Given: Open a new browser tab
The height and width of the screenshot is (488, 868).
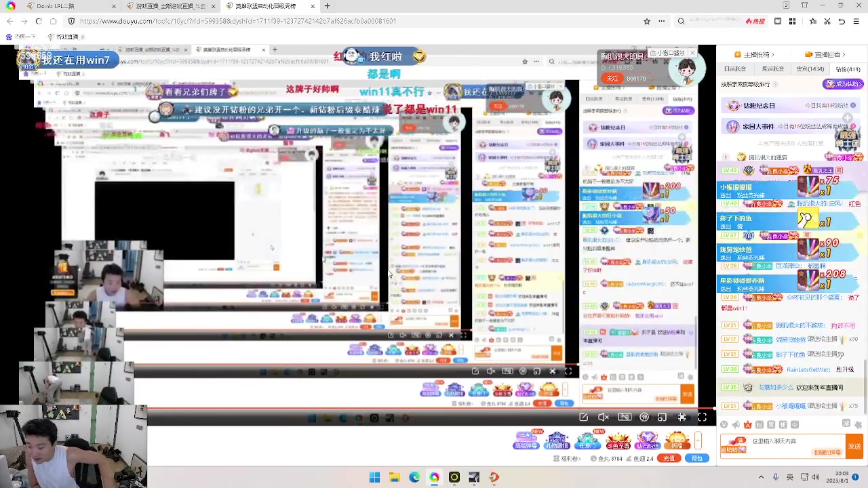Looking at the screenshot, I should pos(327,6).
